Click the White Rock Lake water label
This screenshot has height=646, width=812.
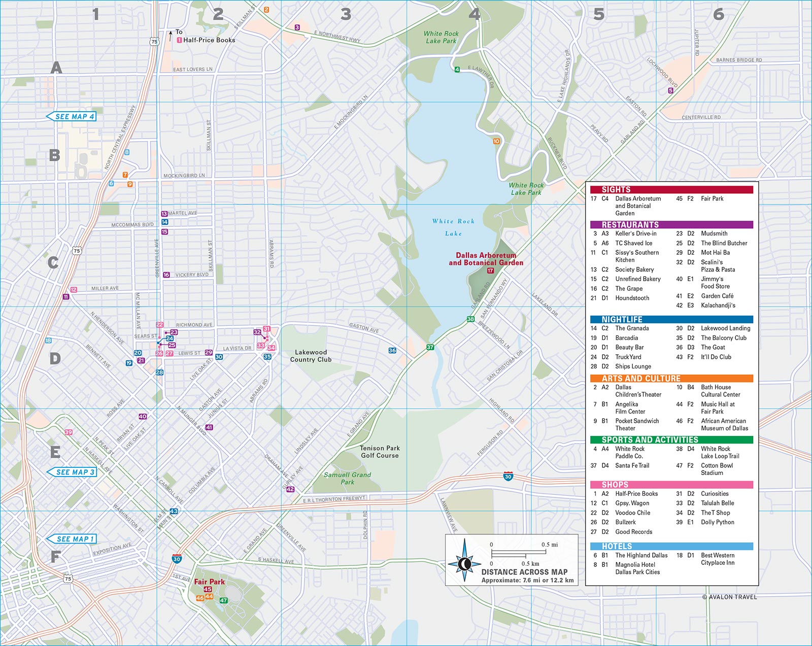(x=454, y=227)
